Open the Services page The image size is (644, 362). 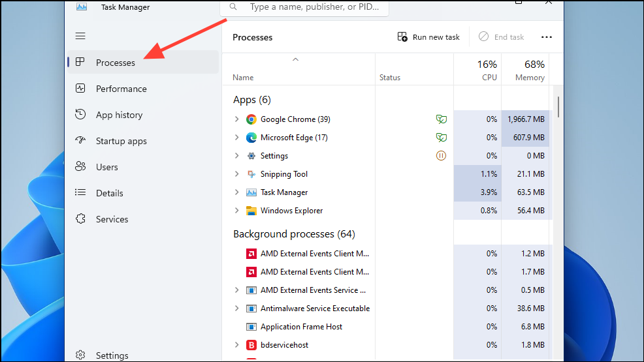143,219
